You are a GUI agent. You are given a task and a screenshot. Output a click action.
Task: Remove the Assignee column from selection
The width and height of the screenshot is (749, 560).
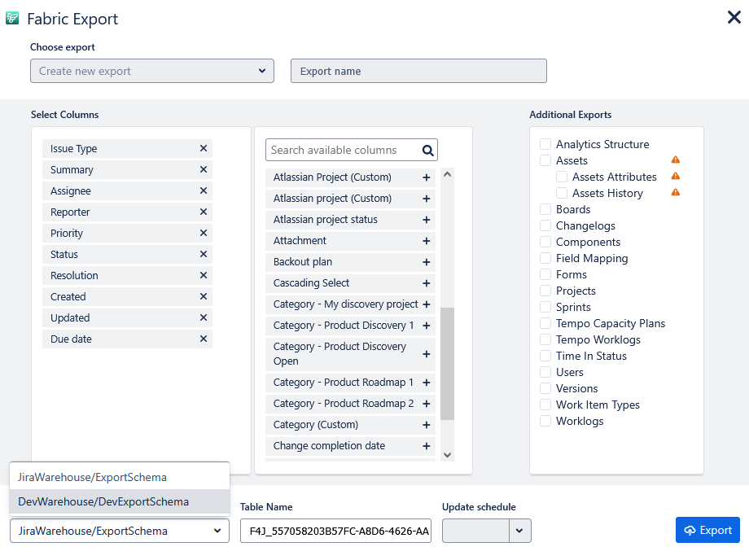click(204, 191)
